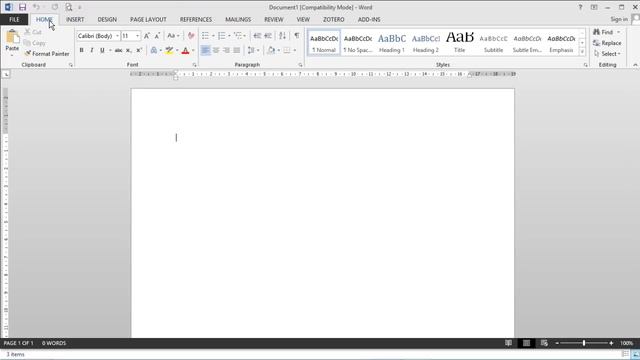This screenshot has width=640, height=360.
Task: Switch to Print Layout view in status bar
Action: [527, 343]
